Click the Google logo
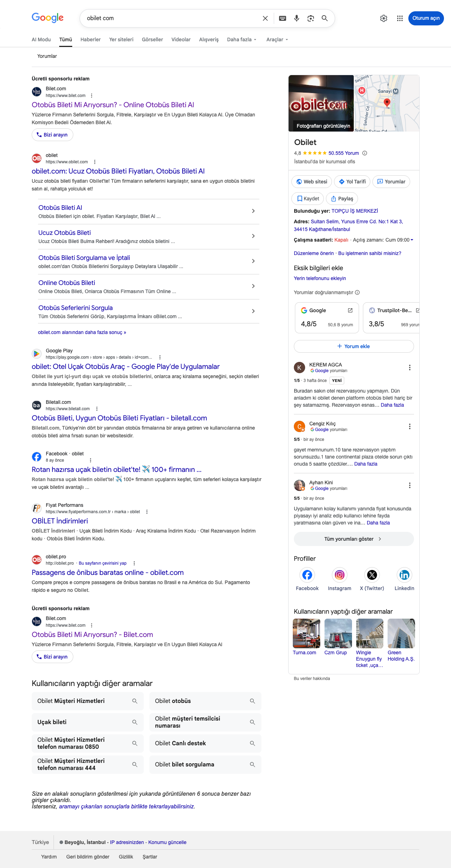Image resolution: width=451 pixels, height=868 pixels. pyautogui.click(x=48, y=18)
